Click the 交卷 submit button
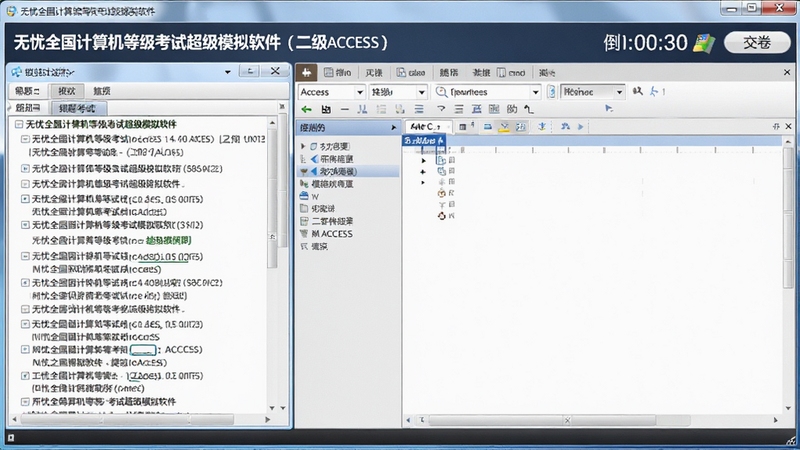Screen dimensions: 800x450 [x=757, y=43]
